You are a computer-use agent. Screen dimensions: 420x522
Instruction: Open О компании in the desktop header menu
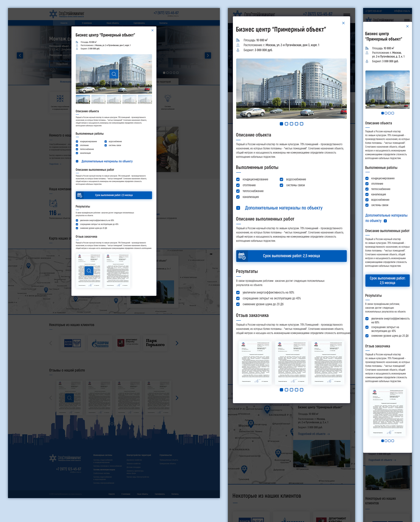pos(87,23)
